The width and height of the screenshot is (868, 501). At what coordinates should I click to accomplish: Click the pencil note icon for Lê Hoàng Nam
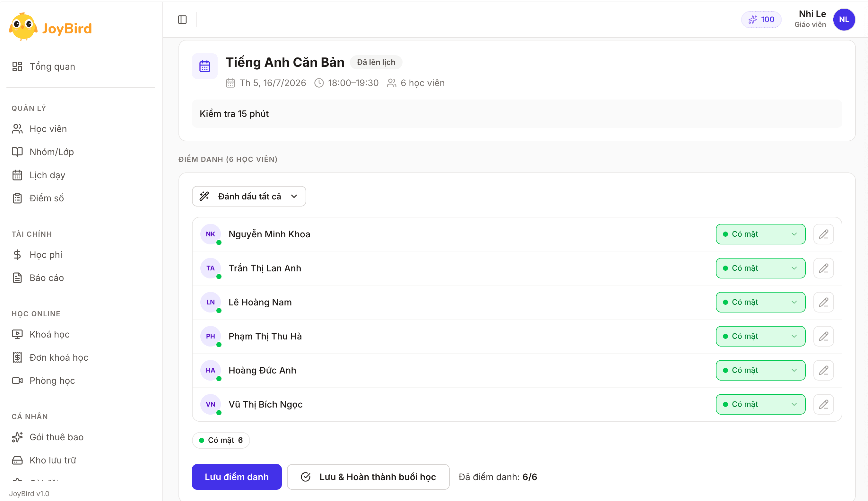823,302
